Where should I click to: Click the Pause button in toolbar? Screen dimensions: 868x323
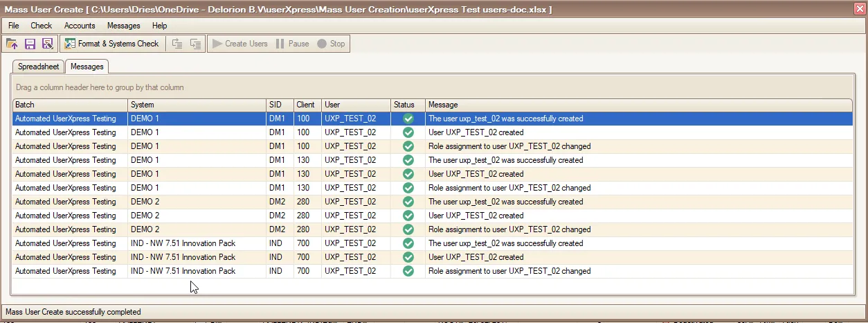tap(292, 44)
